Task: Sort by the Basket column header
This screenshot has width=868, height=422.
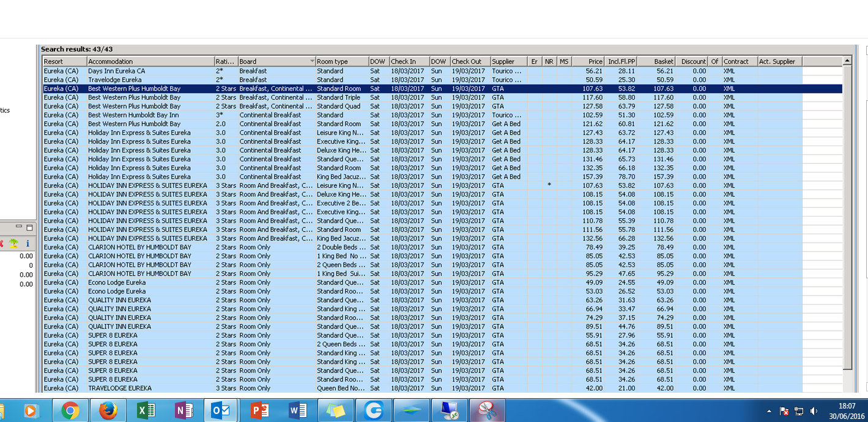Action: 656,62
